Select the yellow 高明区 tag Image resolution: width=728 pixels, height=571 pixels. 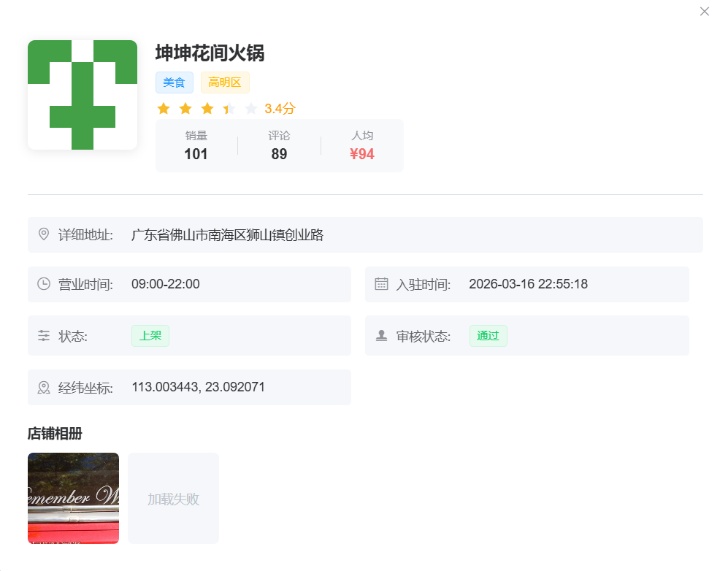pos(224,82)
